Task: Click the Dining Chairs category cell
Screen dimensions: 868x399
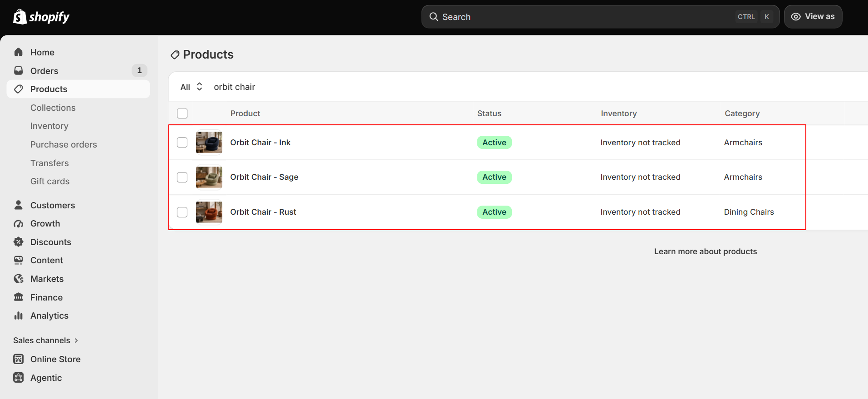Action: click(x=749, y=212)
